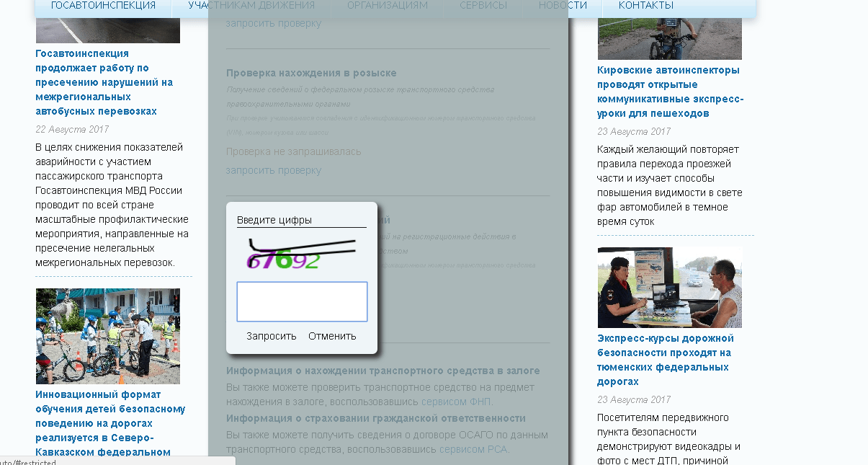The width and height of the screenshot is (868, 465).
Task: Follow the сервисом РСА link
Action: (x=473, y=449)
